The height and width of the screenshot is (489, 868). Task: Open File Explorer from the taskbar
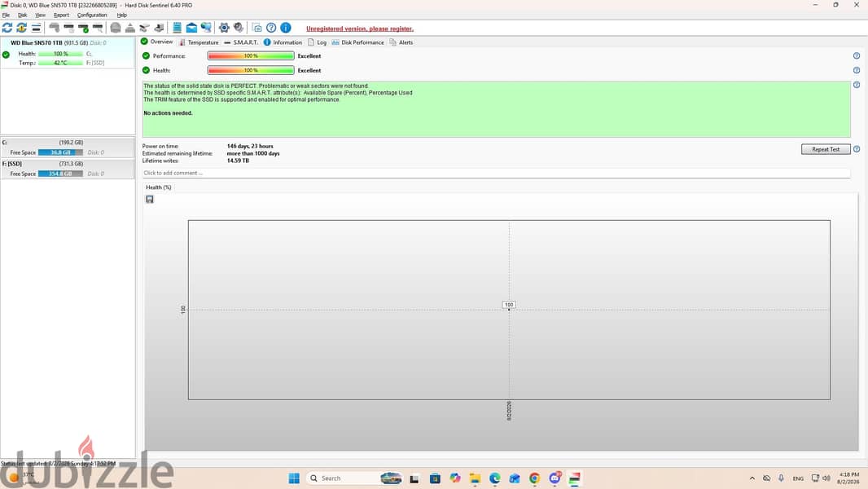[475, 478]
